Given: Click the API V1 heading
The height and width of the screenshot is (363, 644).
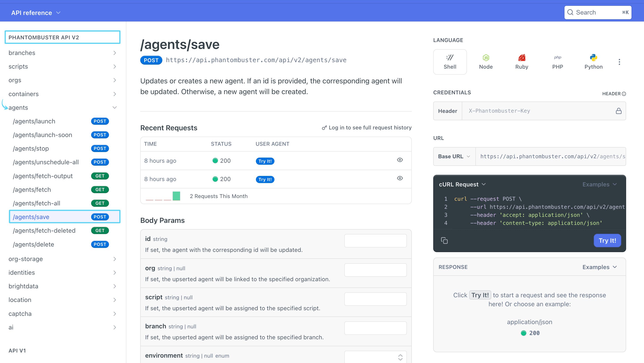Looking at the screenshot, I should [17, 350].
